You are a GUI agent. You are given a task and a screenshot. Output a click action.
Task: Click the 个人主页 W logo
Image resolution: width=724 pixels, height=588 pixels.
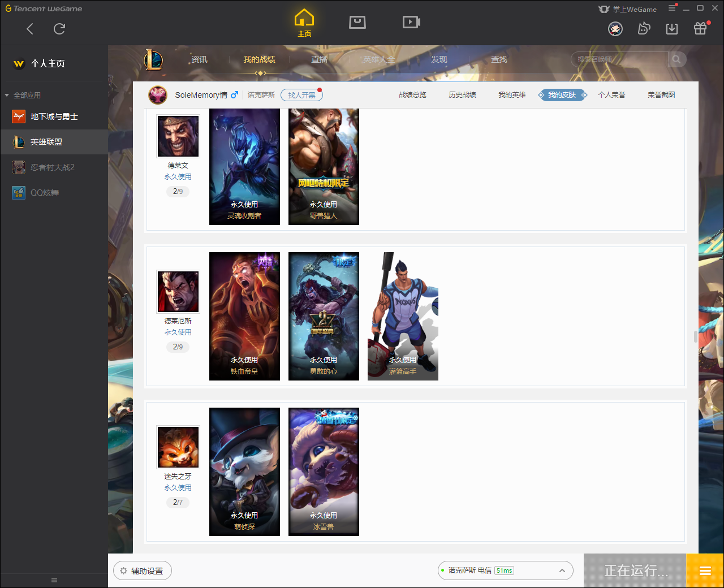19,64
